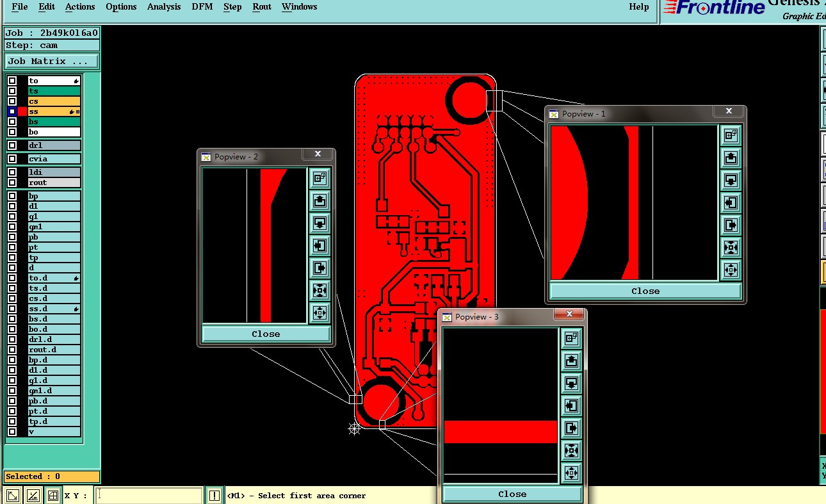Open the Edit menu
The height and width of the screenshot is (504, 826).
[x=47, y=7]
